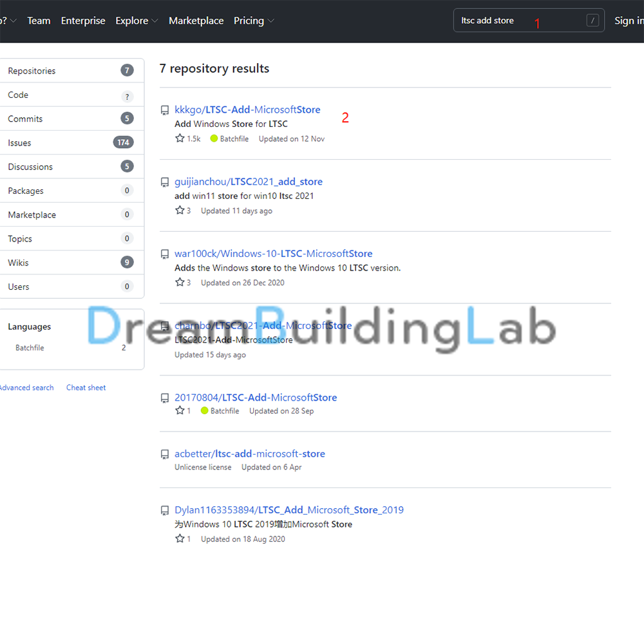Image resolution: width=644 pixels, height=644 pixels.
Task: Click the repo icon beside war100ck/Windows-10-LTSC-MicrosoftStore
Action: pos(165,254)
